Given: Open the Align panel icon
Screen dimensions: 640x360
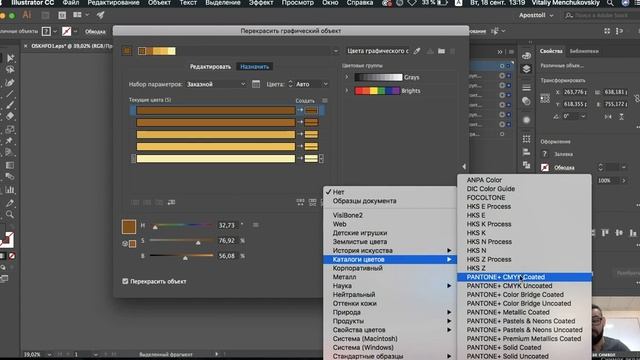Looking at the screenshot, I should coord(527,152).
